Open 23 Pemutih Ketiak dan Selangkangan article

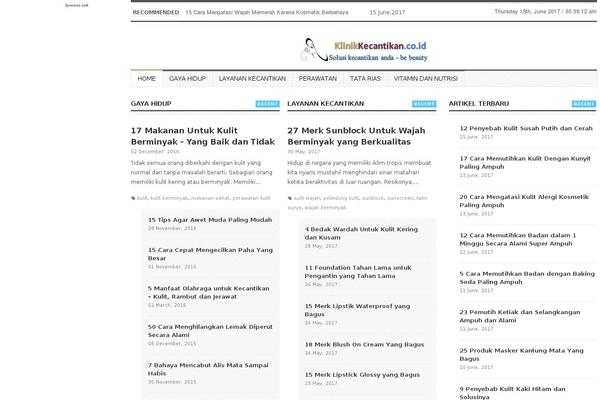pyautogui.click(x=520, y=316)
